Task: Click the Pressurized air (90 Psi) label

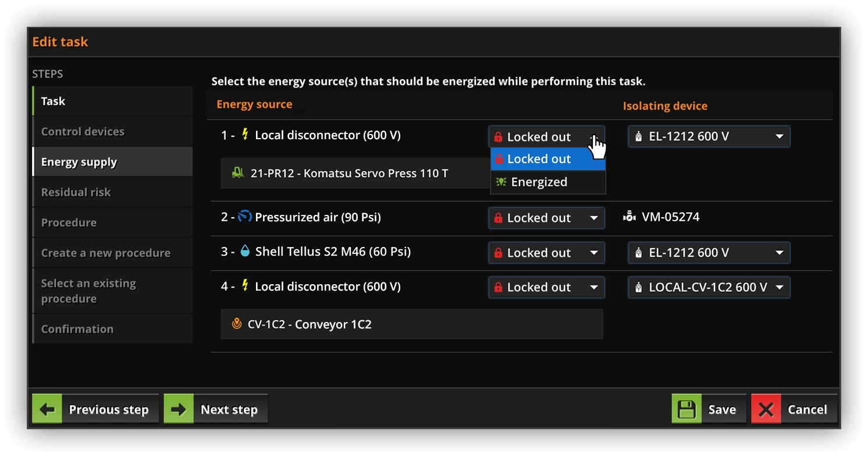Action: tap(318, 217)
